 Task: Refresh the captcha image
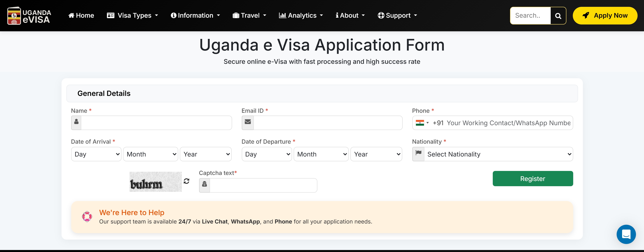pos(186,181)
